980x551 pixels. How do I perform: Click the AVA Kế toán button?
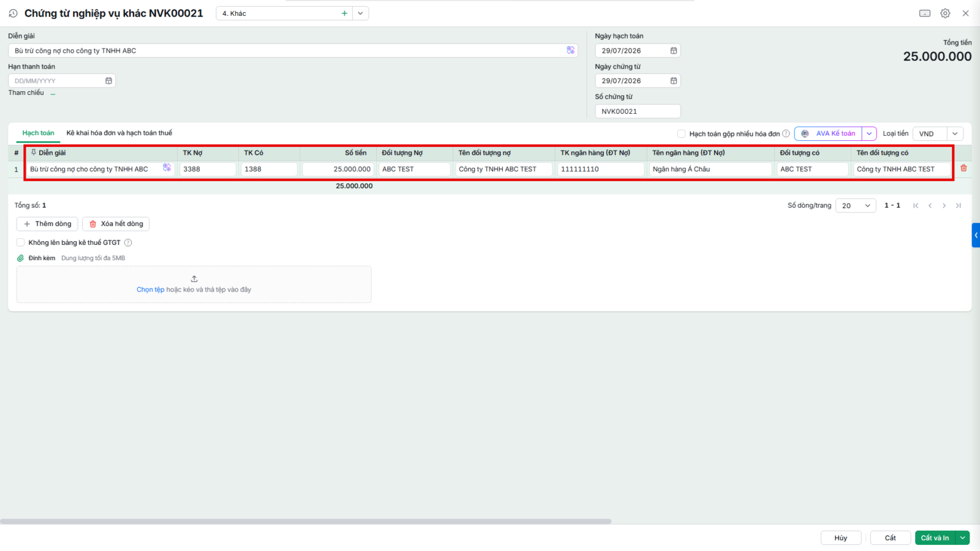[x=828, y=133]
